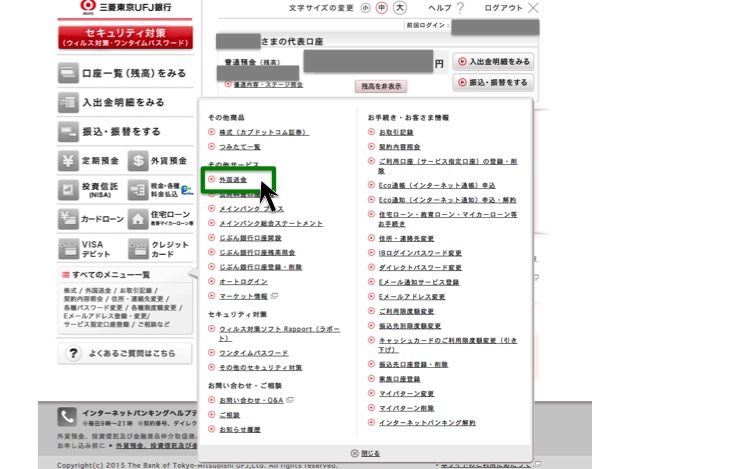Click the telephone icon in the footer
The image size is (750, 469).
66,416
